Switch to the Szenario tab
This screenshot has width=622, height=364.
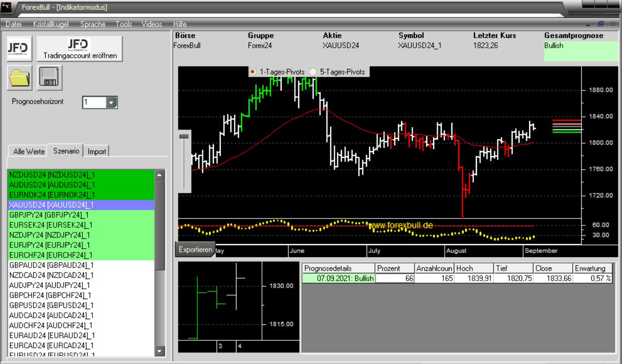click(66, 150)
